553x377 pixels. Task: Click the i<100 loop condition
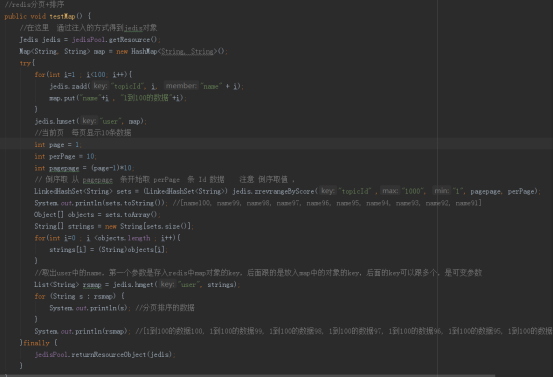click(96, 75)
